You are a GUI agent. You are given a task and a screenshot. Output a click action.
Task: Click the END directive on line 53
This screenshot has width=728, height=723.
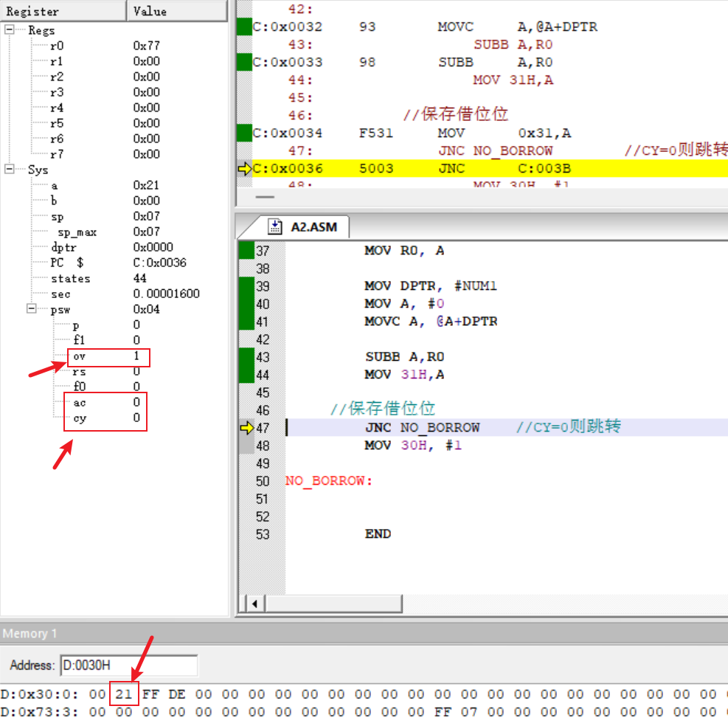point(378,534)
